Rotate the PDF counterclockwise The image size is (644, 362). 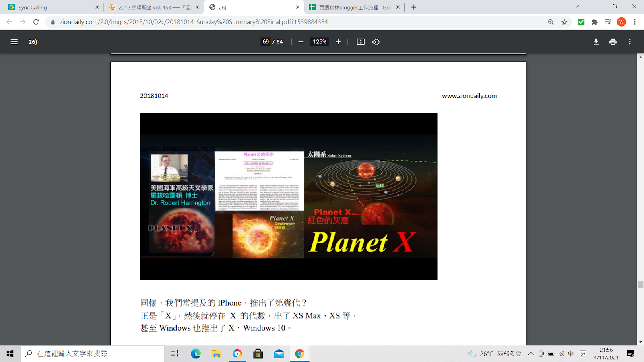tap(376, 42)
